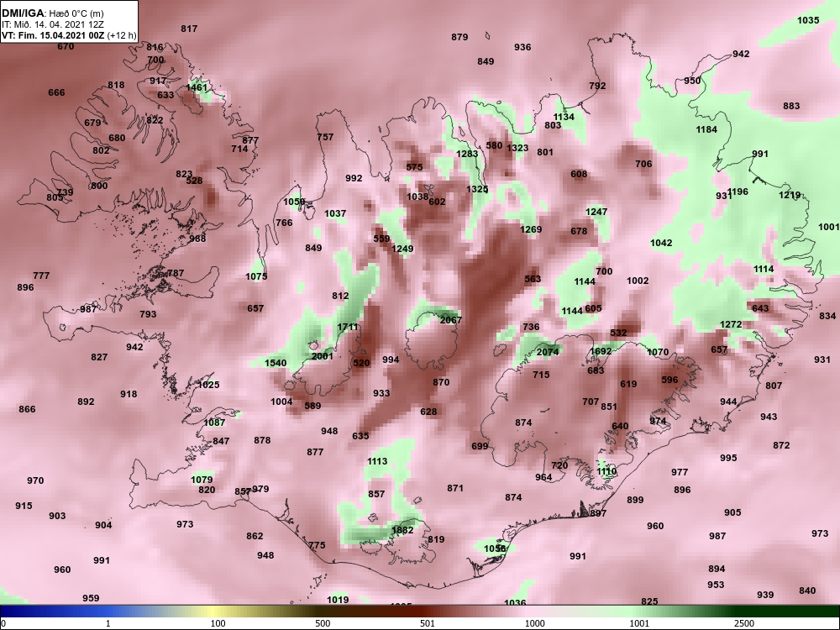Click the 'DMI/IGA: Hæð 0°C (m)' title text
The image size is (840, 630).
[52, 13]
